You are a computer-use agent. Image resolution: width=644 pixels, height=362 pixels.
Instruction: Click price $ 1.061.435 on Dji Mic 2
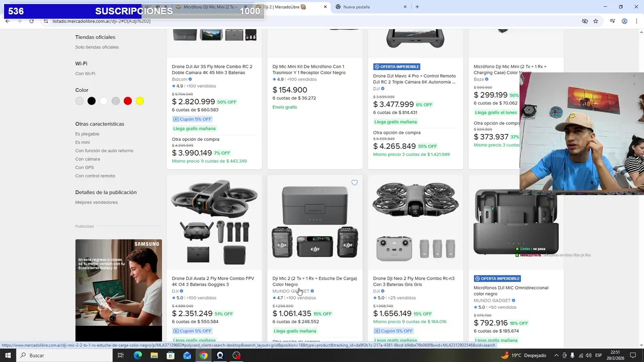tap(292, 314)
